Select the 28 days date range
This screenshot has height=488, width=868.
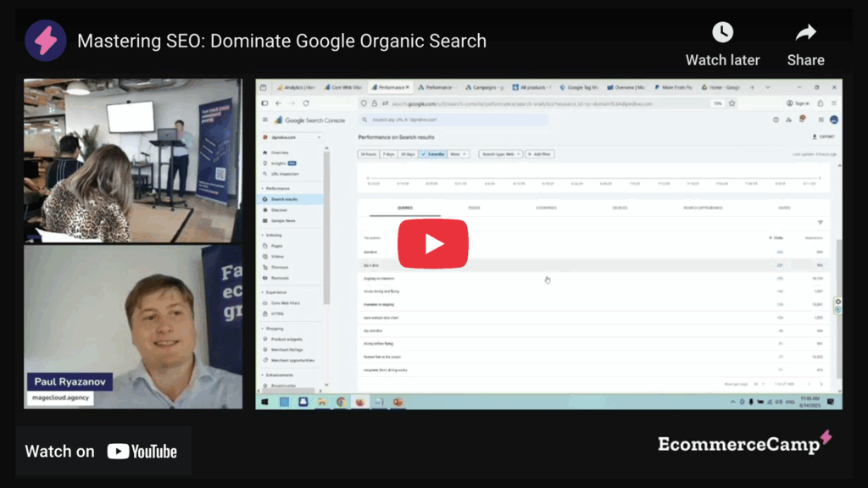point(408,154)
